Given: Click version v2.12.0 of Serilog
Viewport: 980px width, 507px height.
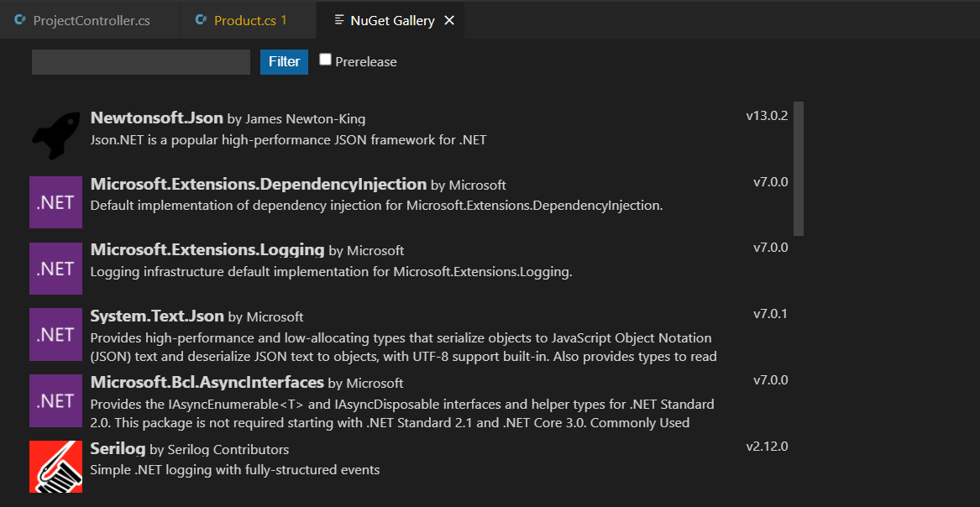Looking at the screenshot, I should (767, 447).
